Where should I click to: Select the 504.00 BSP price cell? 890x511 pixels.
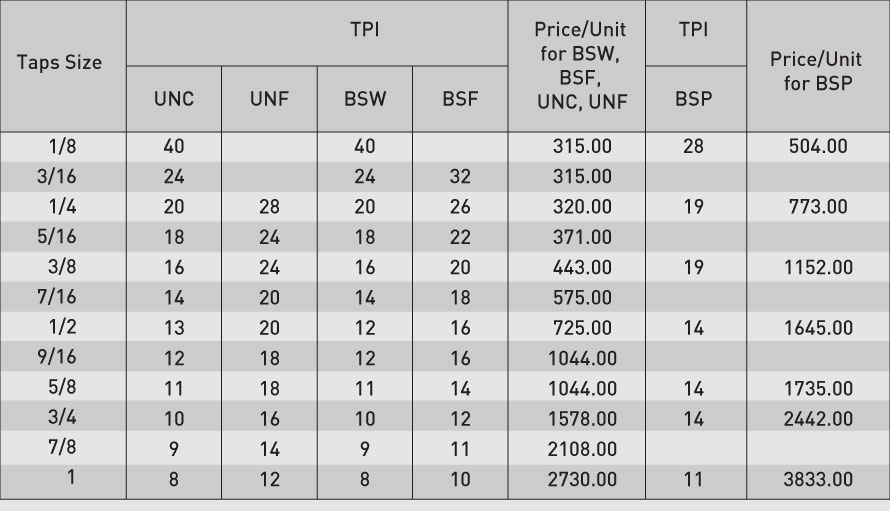(817, 147)
